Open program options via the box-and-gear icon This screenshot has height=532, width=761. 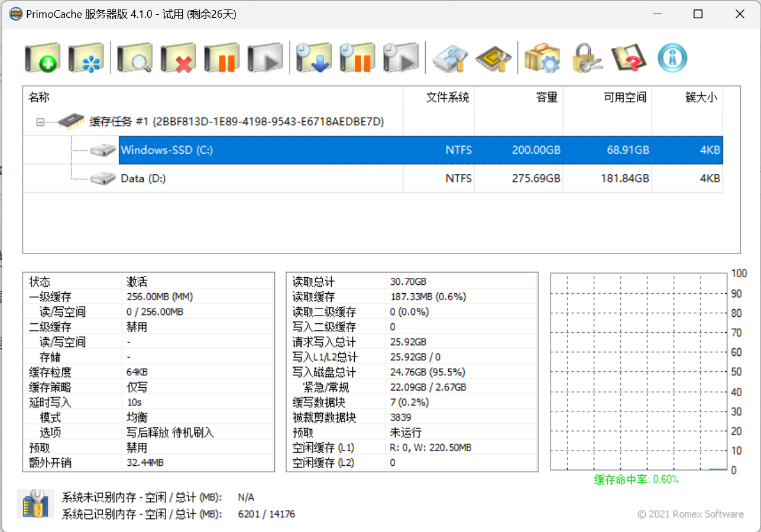click(x=542, y=58)
